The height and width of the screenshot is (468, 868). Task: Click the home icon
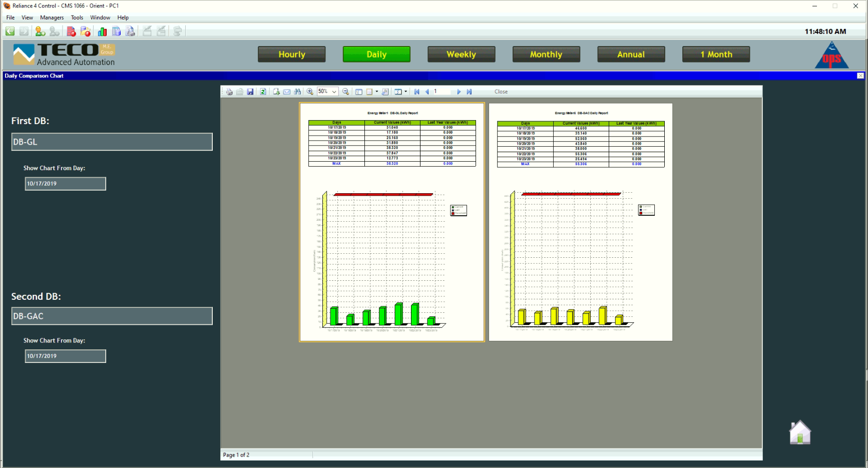(799, 433)
